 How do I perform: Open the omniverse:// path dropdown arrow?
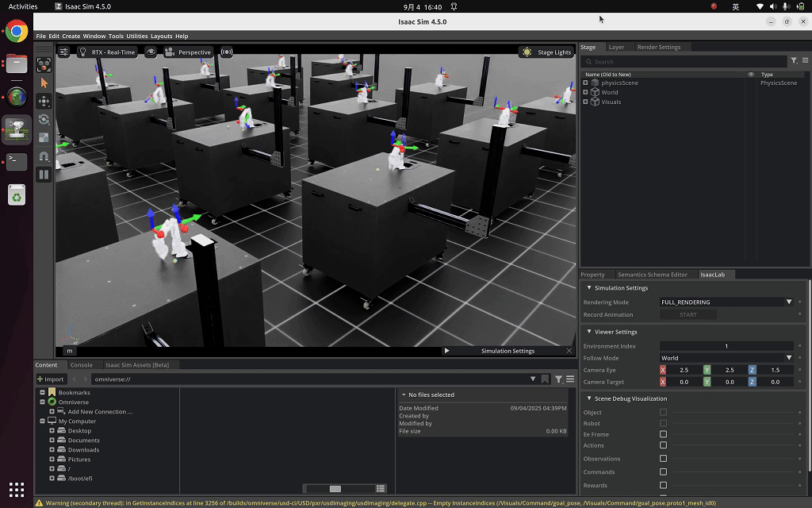(x=533, y=379)
